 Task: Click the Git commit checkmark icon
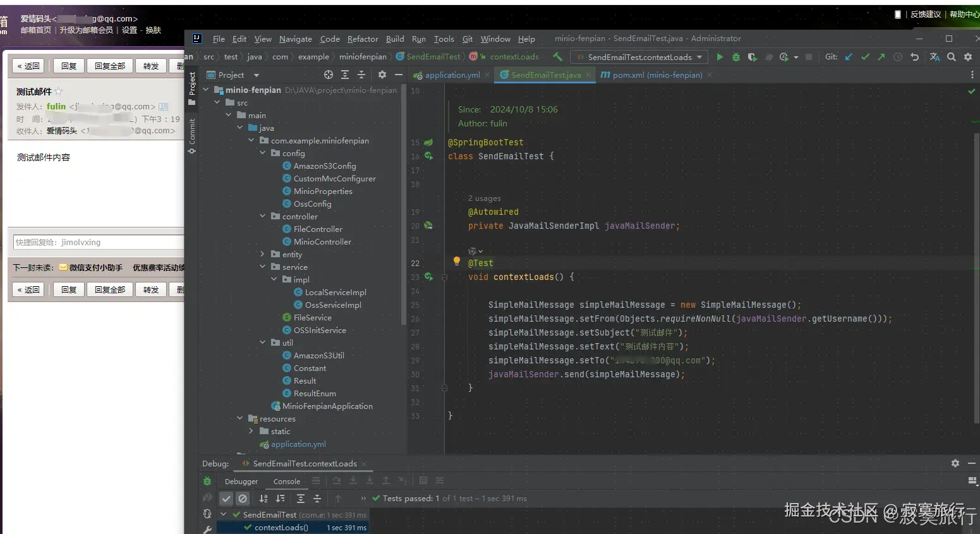[x=865, y=57]
